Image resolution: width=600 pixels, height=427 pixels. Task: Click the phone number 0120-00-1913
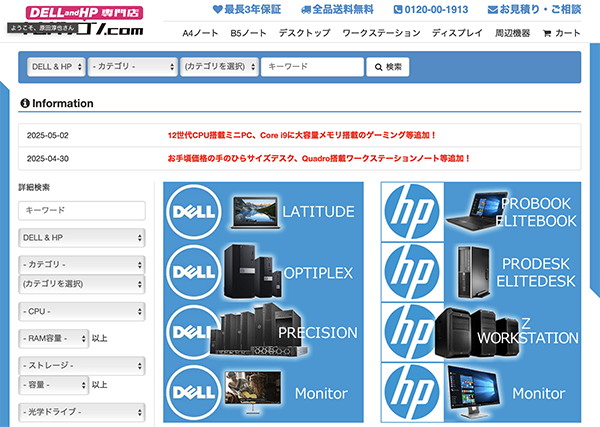436,10
